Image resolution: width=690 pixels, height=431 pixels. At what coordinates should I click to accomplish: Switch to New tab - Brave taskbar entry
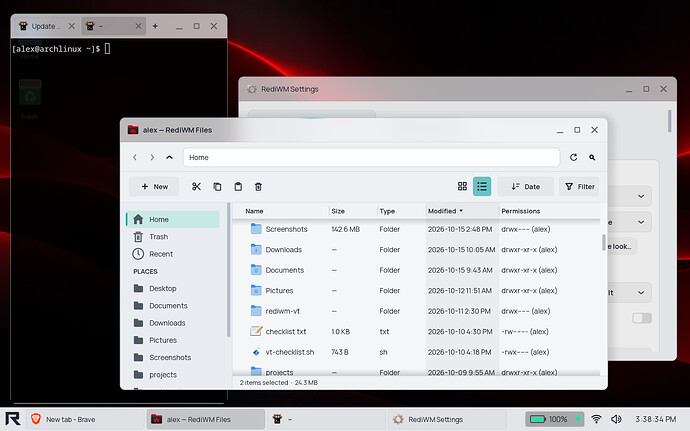pyautogui.click(x=85, y=419)
